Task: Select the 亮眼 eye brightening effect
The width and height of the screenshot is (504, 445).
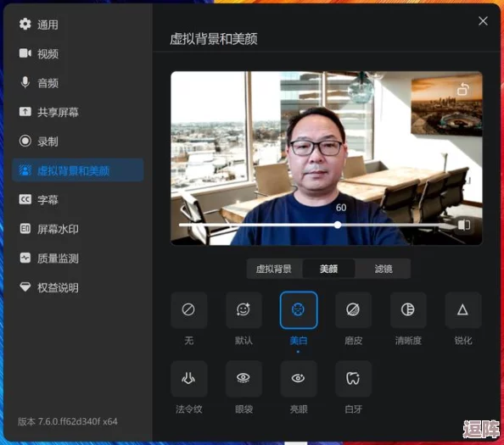Action: pyautogui.click(x=299, y=379)
